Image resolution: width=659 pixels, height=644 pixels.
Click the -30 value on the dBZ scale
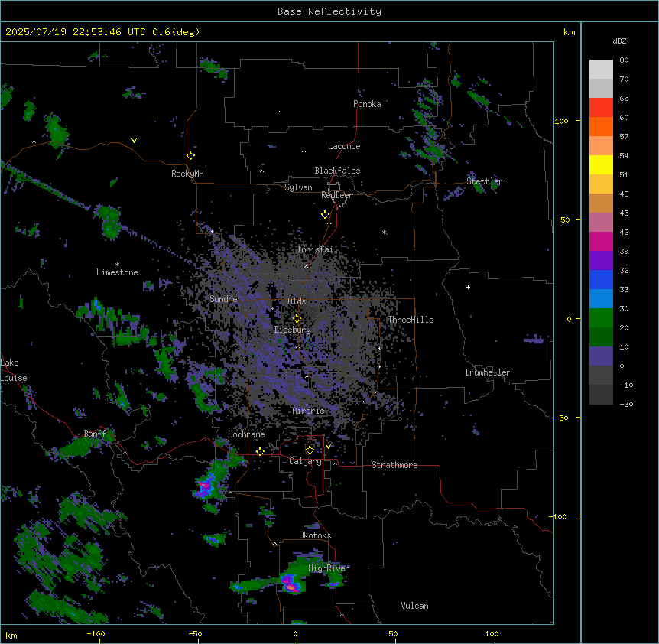pos(626,404)
